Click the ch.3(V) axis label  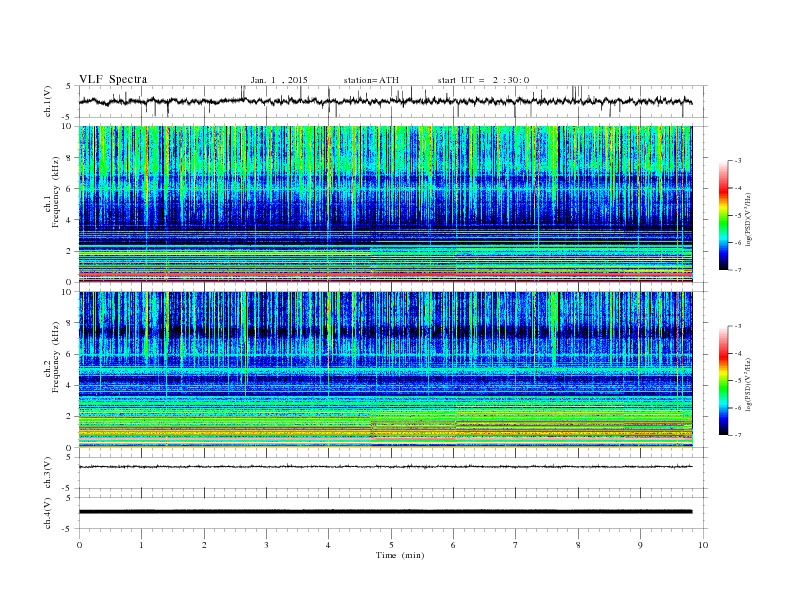48,473
